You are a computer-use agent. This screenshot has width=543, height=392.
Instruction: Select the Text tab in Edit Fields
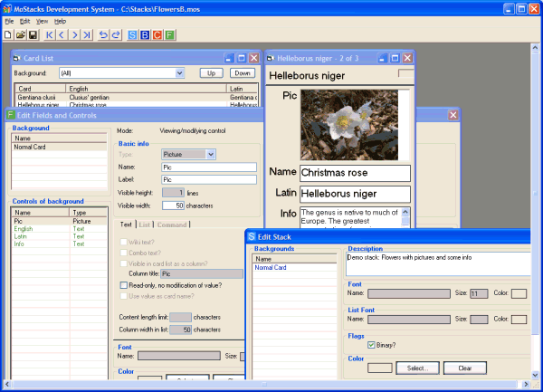[x=126, y=225]
